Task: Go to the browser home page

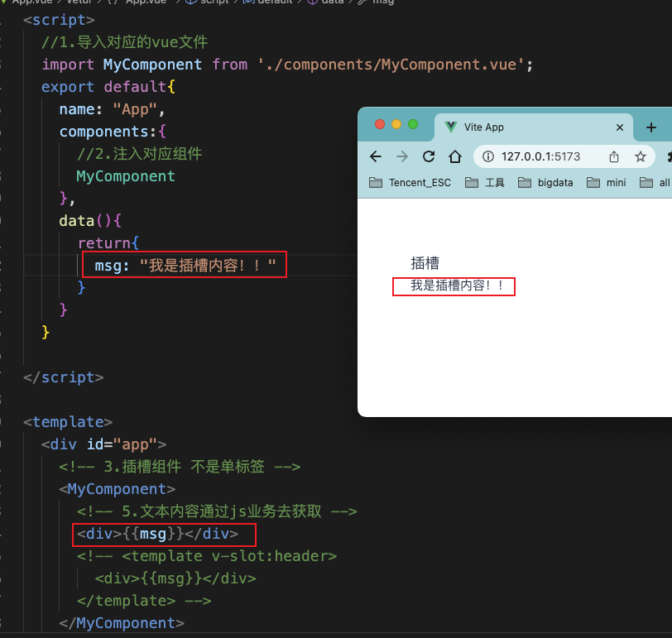Action: point(454,156)
